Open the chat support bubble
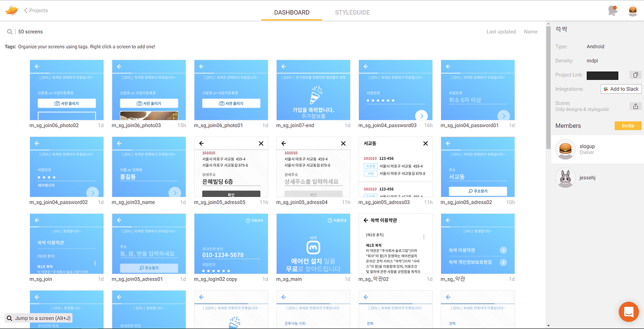 click(x=628, y=311)
